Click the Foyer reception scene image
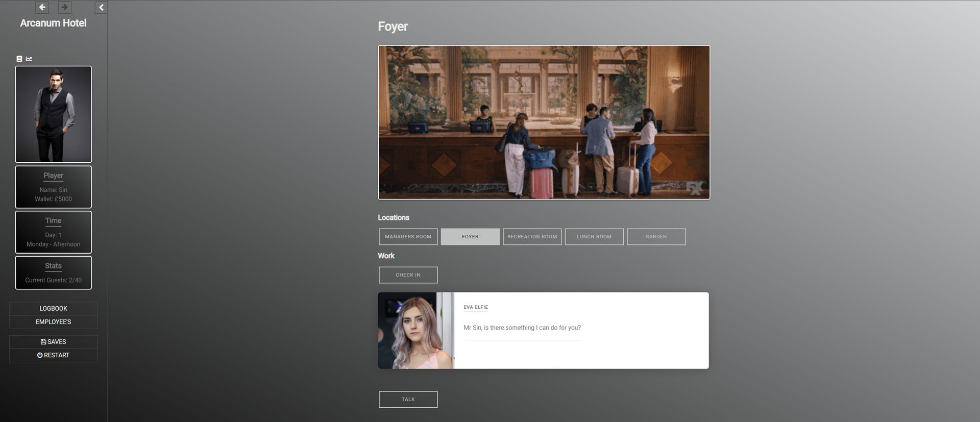The height and width of the screenshot is (422, 980). tap(544, 122)
